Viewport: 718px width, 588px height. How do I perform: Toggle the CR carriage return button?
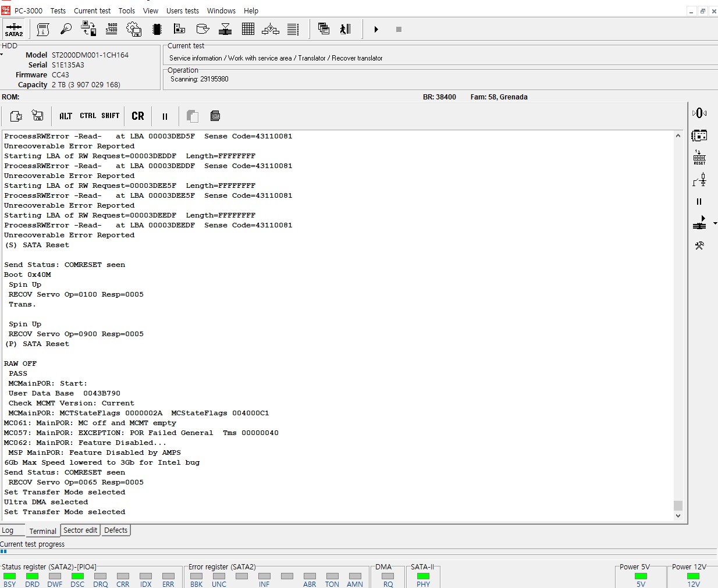138,116
